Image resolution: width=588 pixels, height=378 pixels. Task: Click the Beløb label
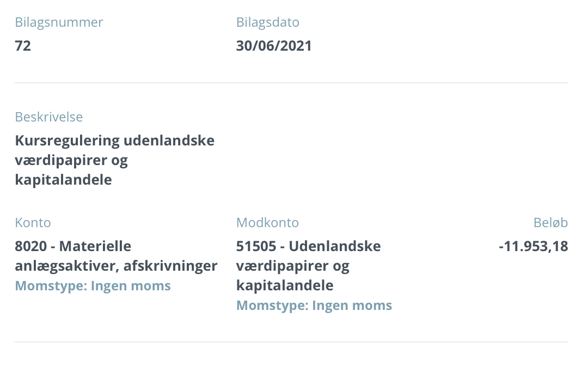pyautogui.click(x=550, y=223)
